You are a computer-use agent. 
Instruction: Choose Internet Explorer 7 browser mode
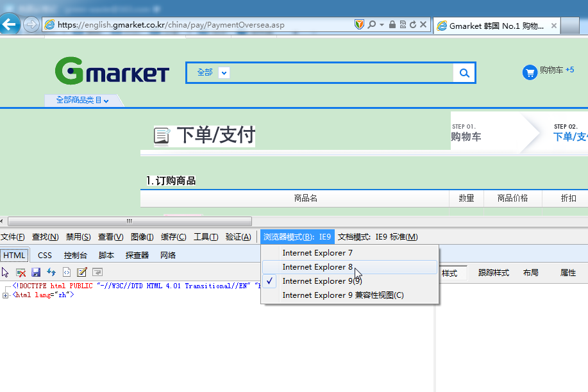click(349, 253)
